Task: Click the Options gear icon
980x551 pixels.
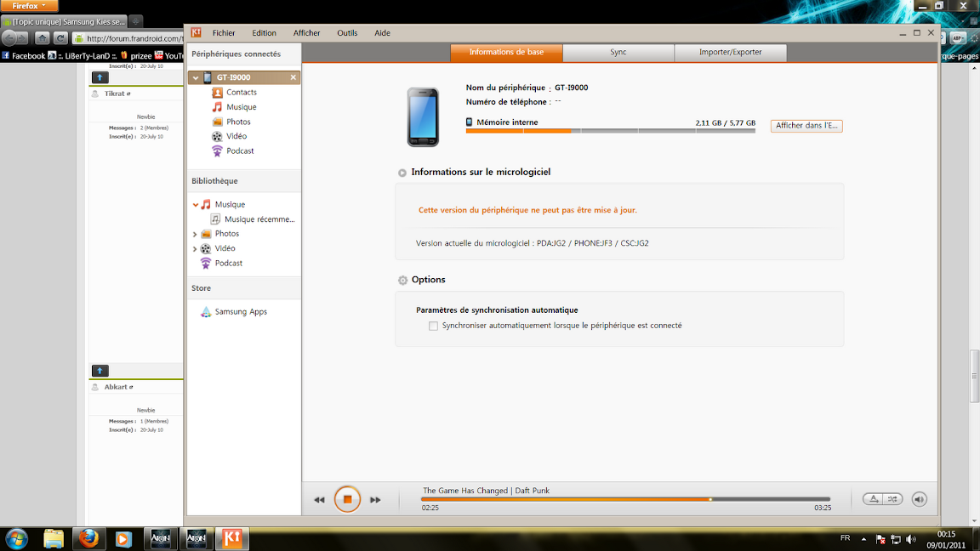Action: point(402,281)
